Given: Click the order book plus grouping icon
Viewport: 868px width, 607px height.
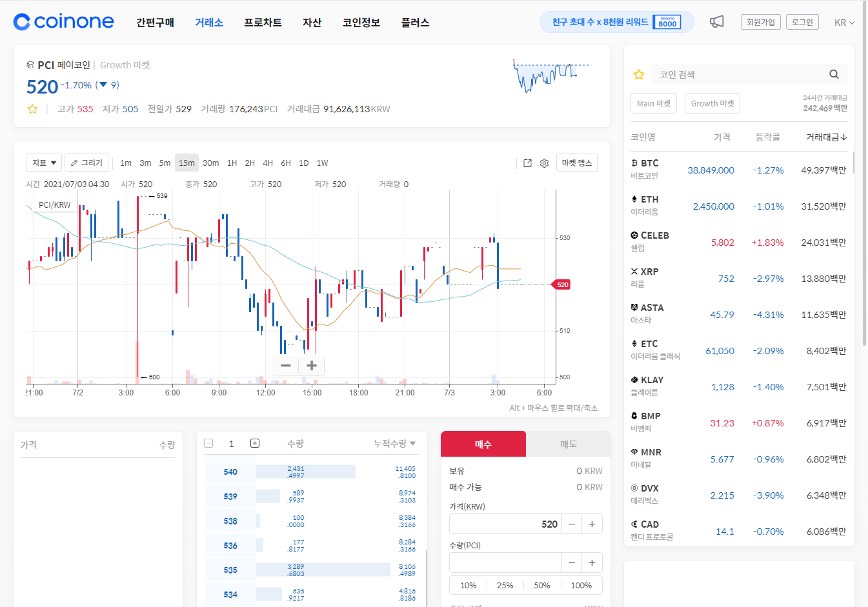Looking at the screenshot, I should tap(255, 443).
